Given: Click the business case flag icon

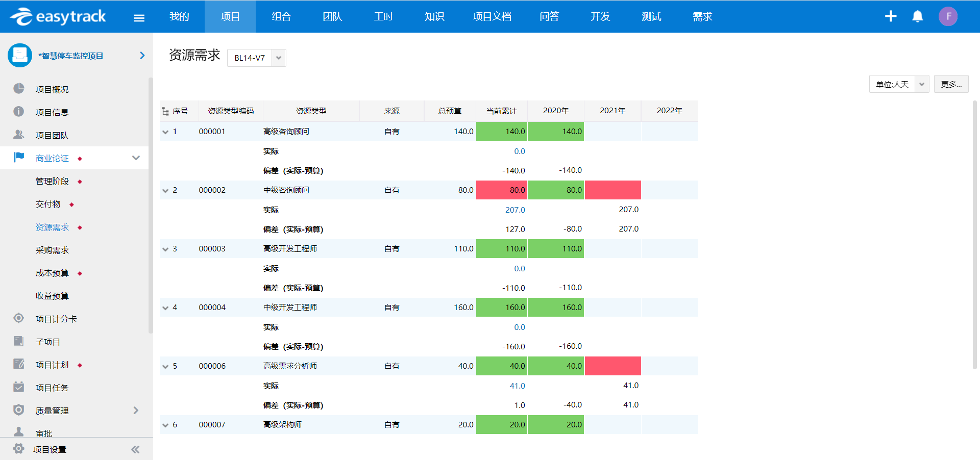Looking at the screenshot, I should point(19,157).
